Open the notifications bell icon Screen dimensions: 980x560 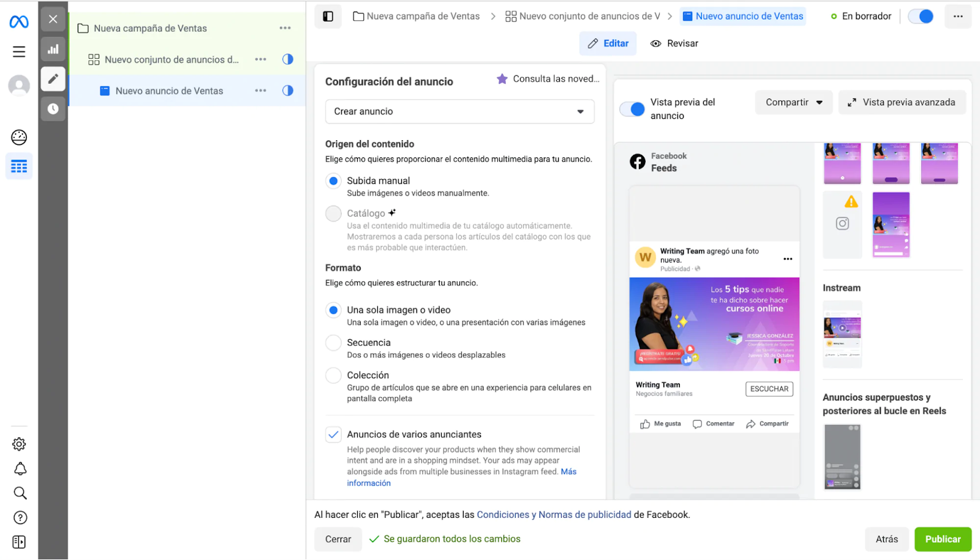point(20,469)
